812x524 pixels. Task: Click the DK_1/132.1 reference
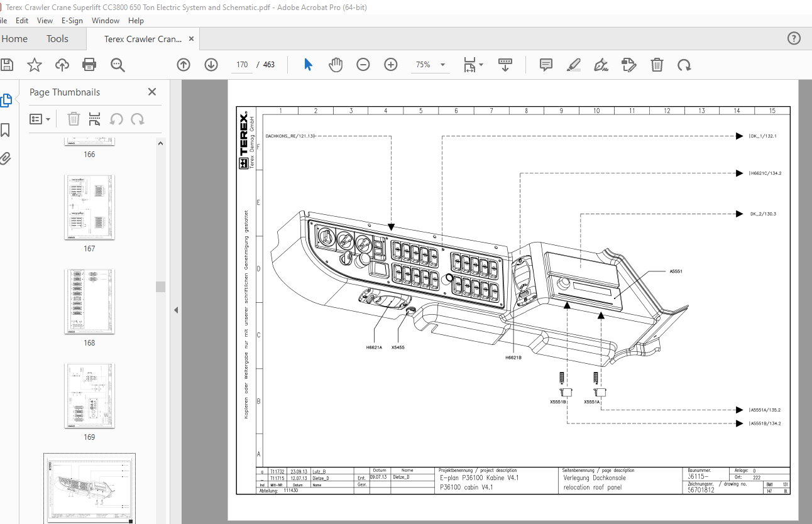pos(764,136)
